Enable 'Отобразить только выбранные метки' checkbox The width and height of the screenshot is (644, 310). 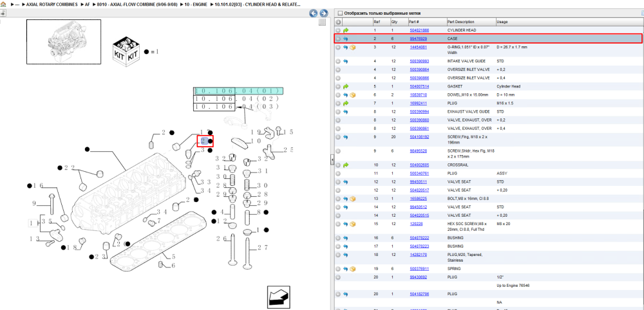(339, 13)
